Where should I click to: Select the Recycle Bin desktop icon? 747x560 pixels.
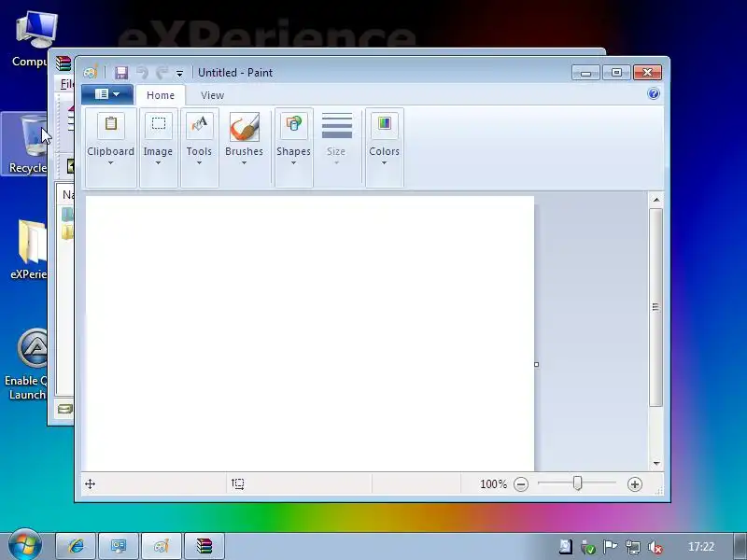click(25, 144)
